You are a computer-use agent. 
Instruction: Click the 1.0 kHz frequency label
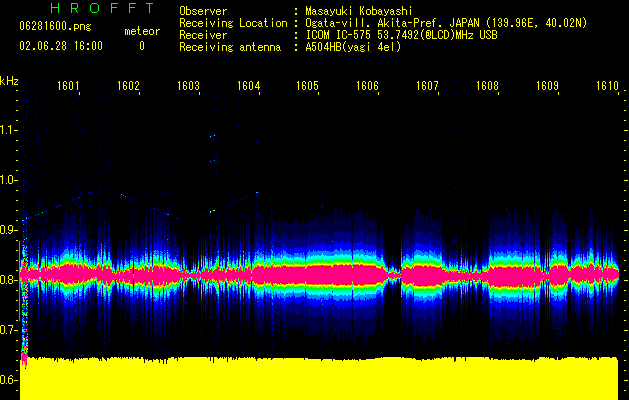tap(9, 180)
